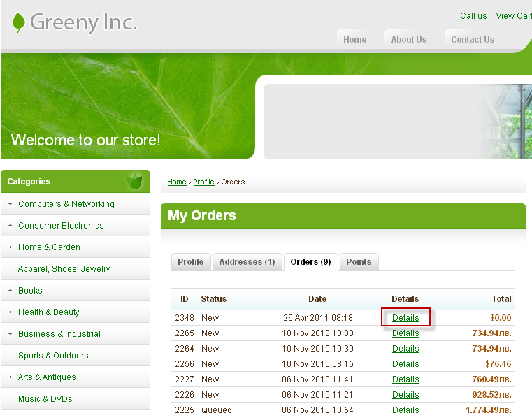532x413 pixels.
Task: Click the leaf icon in Categories header
Action: pos(134,182)
